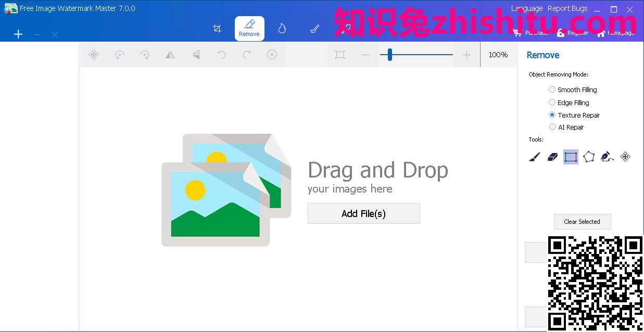Open the Report Bugs link
The image size is (644, 332).
click(x=567, y=8)
